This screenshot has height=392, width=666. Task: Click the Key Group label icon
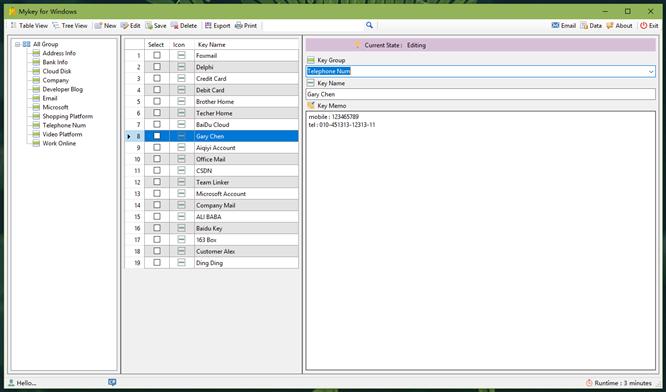pyautogui.click(x=311, y=60)
